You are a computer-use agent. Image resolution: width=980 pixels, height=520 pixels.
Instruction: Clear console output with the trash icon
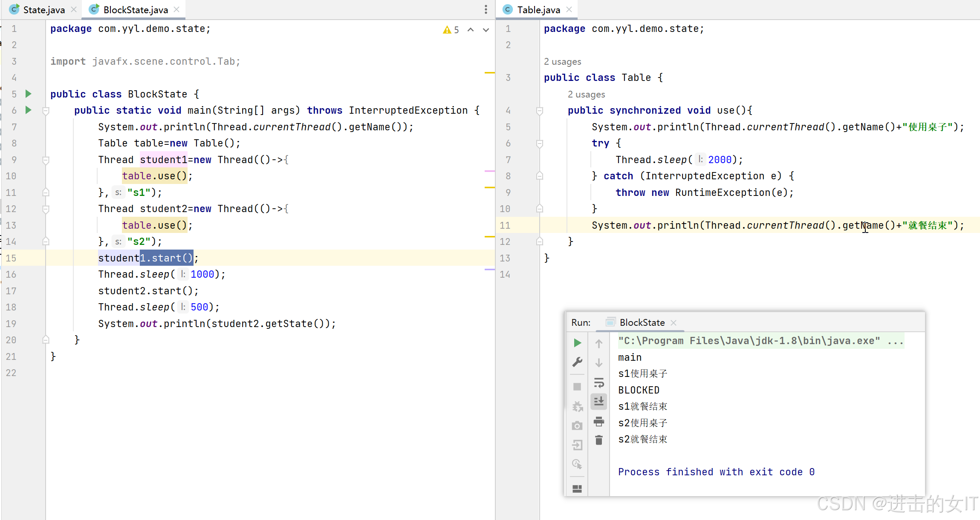pos(599,440)
